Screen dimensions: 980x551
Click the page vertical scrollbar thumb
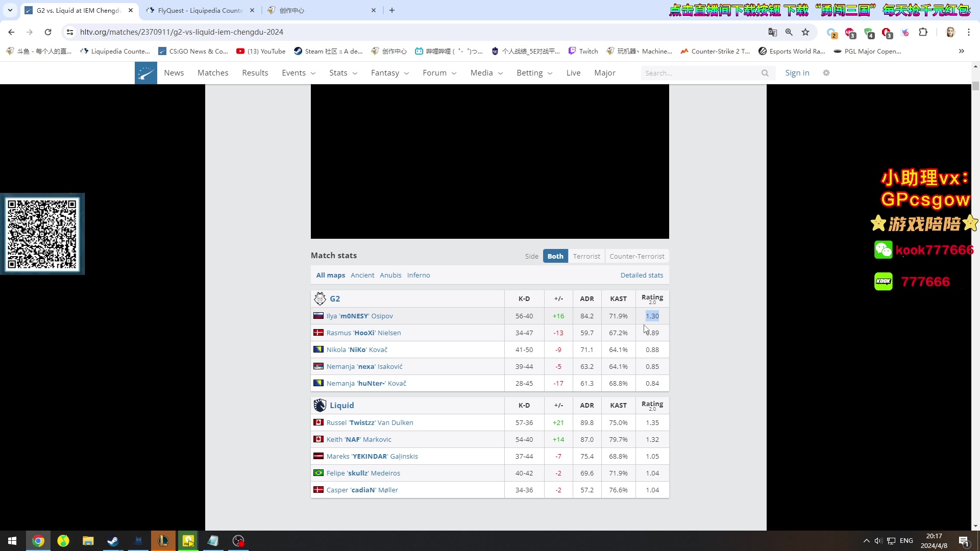point(975,86)
